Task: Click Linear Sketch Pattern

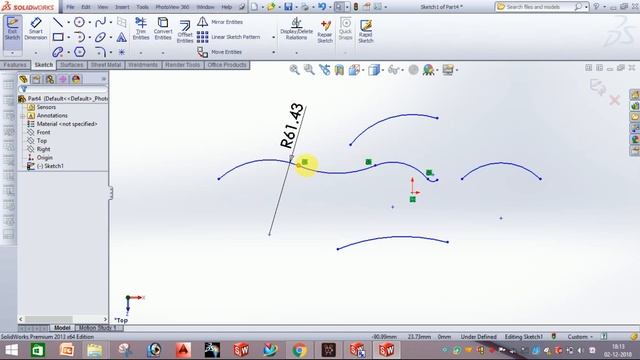Action: pyautogui.click(x=229, y=37)
